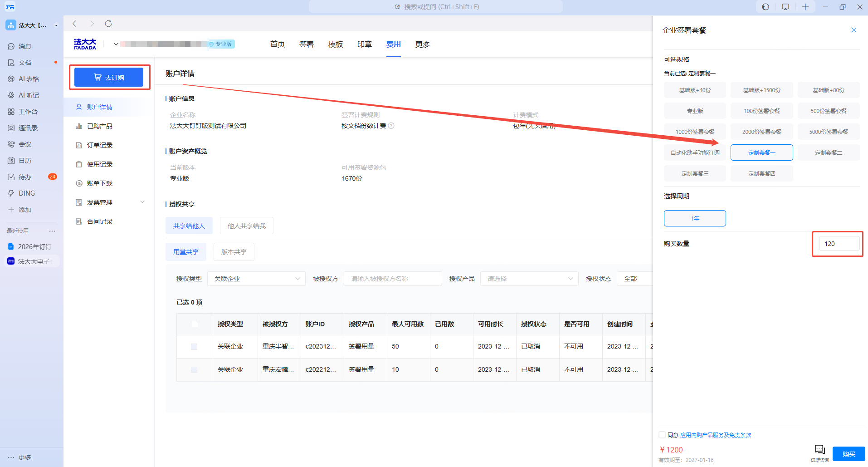Click the 进群咨询 chat icon
The height and width of the screenshot is (467, 868).
pyautogui.click(x=820, y=450)
